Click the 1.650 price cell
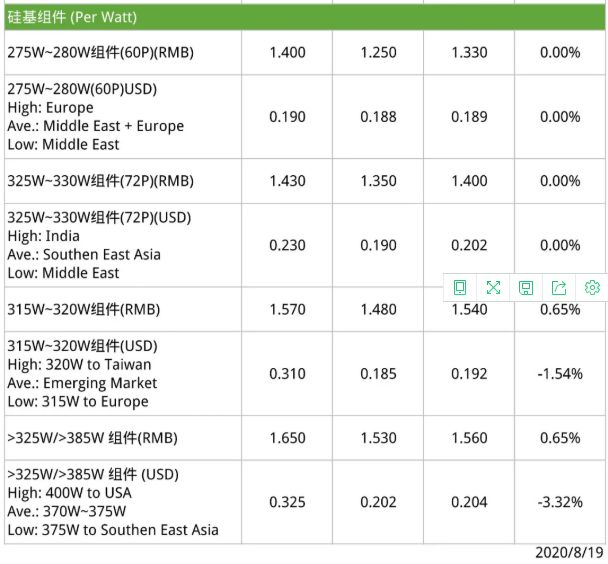The width and height of the screenshot is (608, 564). pyautogui.click(x=287, y=438)
